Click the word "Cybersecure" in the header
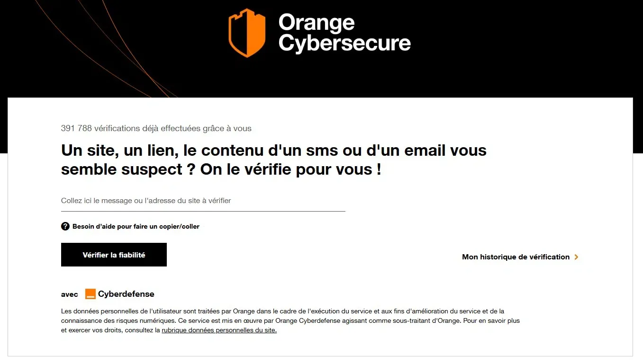643x364 pixels. pos(344,43)
